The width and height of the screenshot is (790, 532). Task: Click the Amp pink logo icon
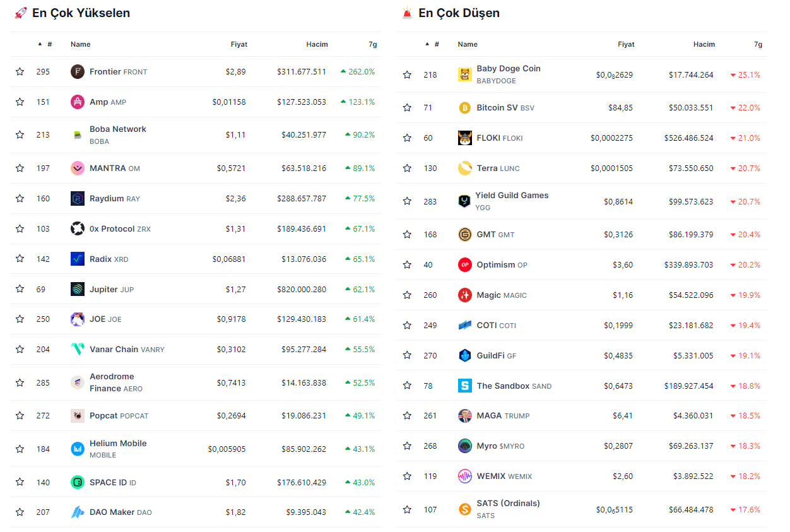77,102
